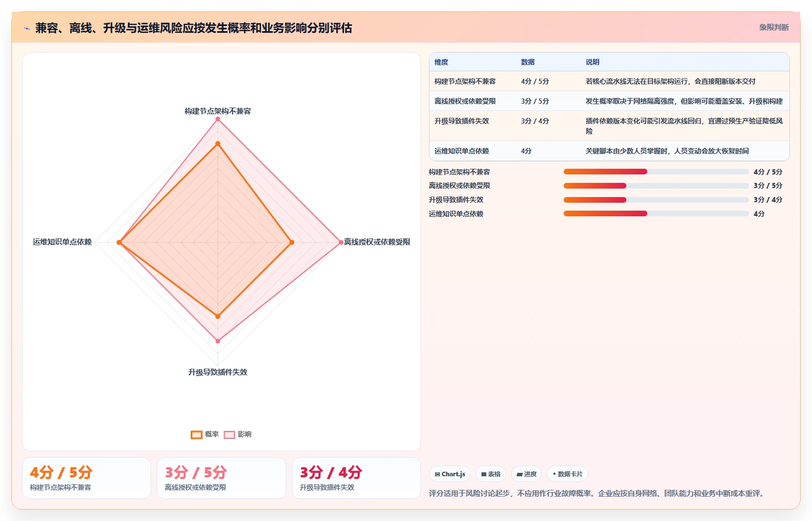Screen dimensions: 812x521
Task: Click the radar axis label 升级导致插件失效
Action: (x=218, y=372)
